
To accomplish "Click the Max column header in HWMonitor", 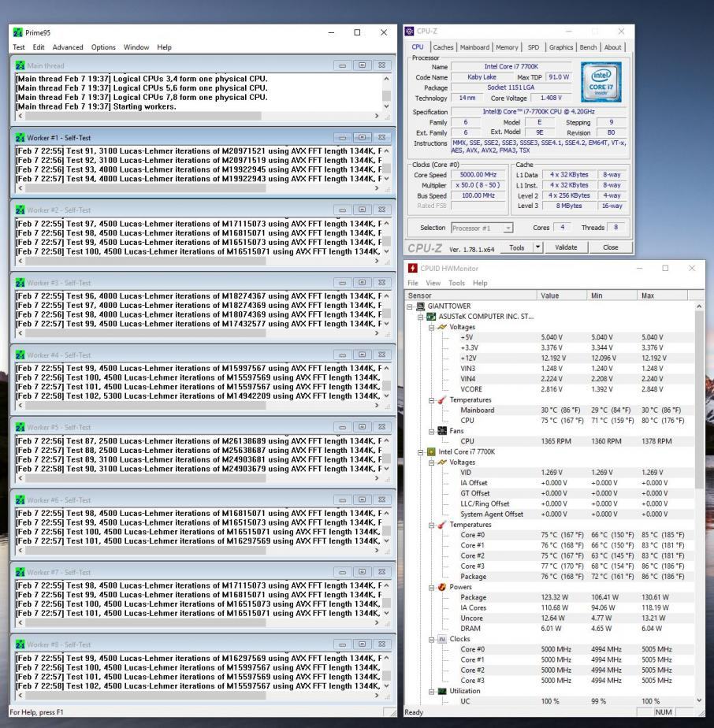I will pos(663,295).
